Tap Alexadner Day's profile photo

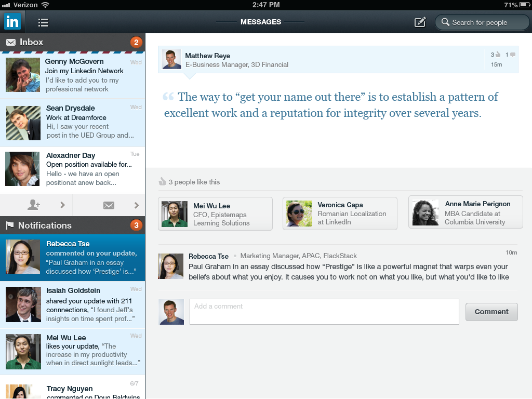tap(22, 169)
